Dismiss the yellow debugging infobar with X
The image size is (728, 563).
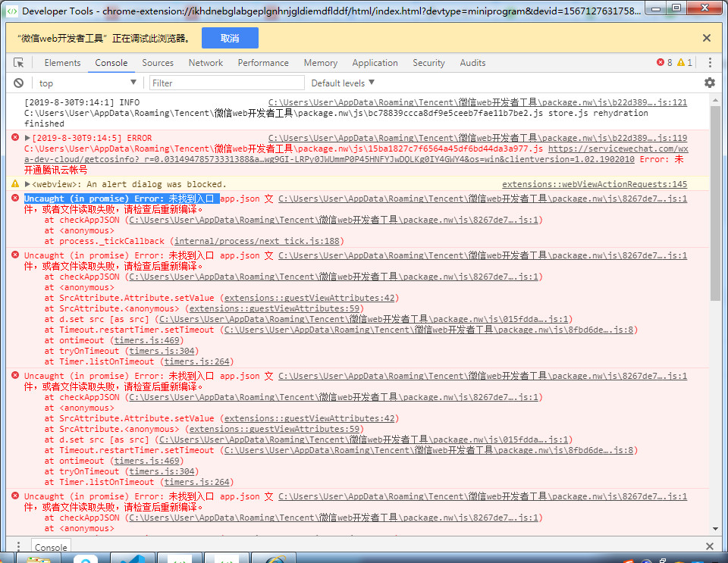pyautogui.click(x=707, y=38)
